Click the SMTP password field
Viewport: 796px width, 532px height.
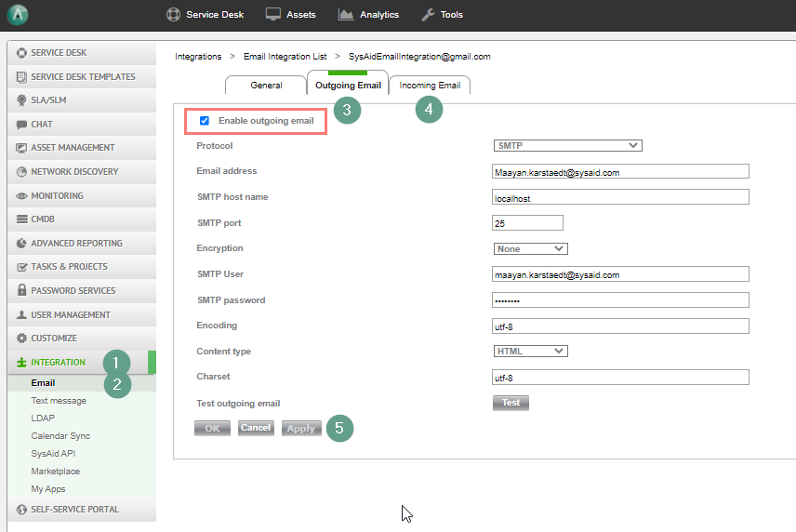click(x=620, y=300)
